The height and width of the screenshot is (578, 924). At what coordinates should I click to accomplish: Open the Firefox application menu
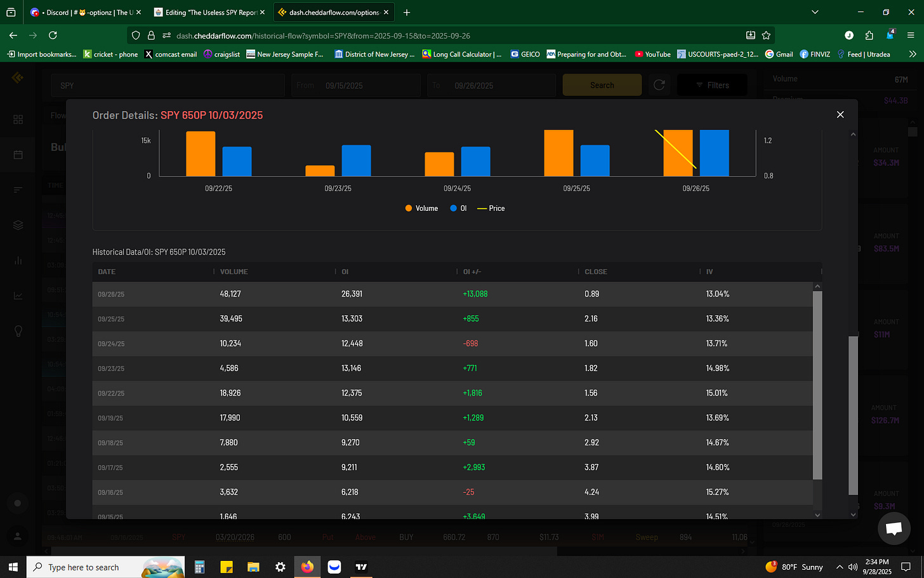point(911,36)
